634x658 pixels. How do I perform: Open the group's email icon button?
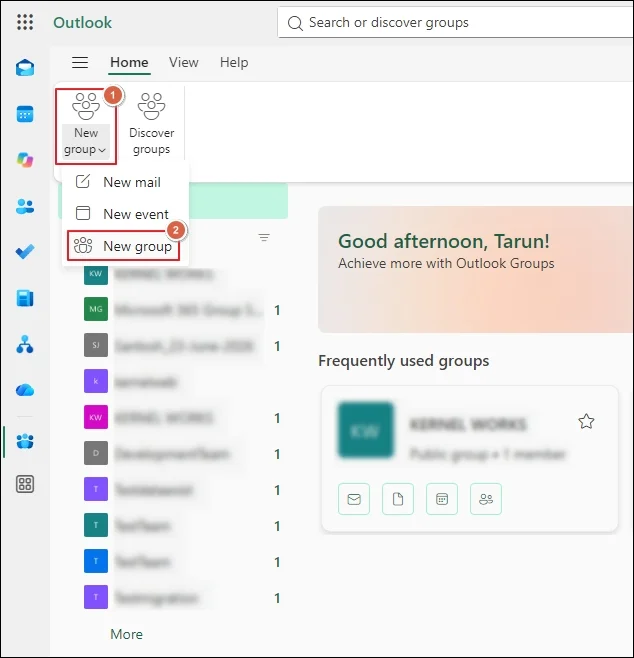click(354, 499)
